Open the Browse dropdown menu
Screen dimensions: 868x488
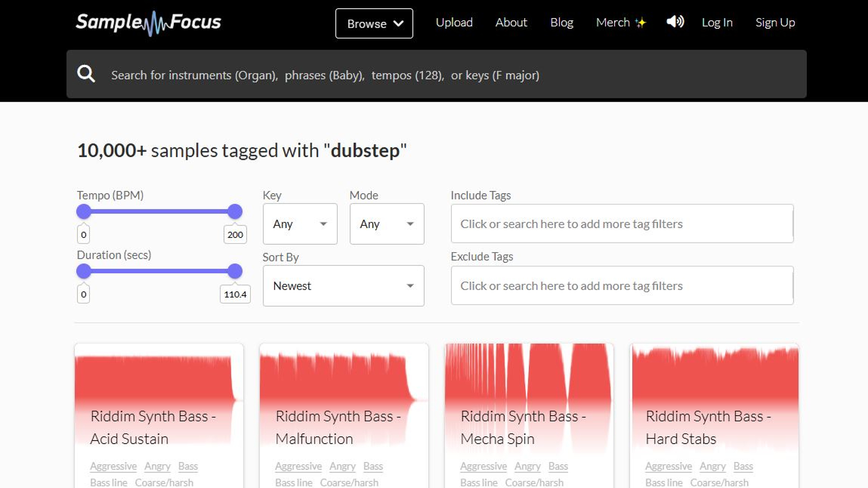pos(374,23)
